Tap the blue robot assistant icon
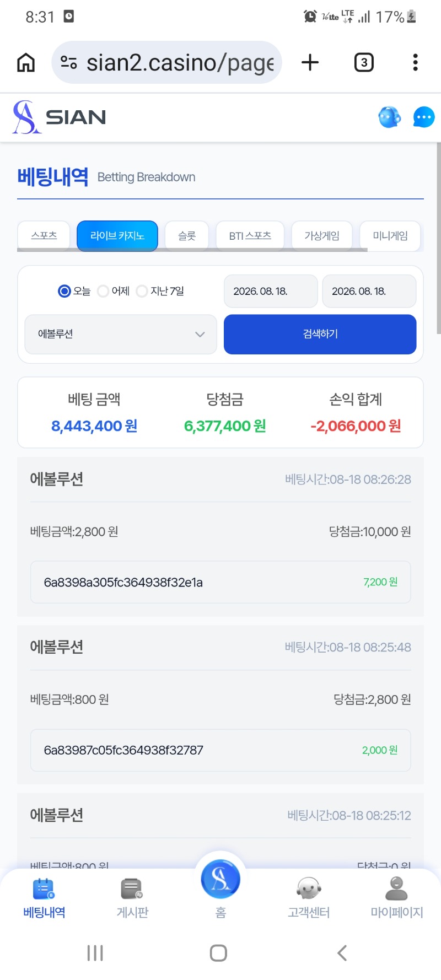Screen dimensions: 441x980 tap(390, 117)
